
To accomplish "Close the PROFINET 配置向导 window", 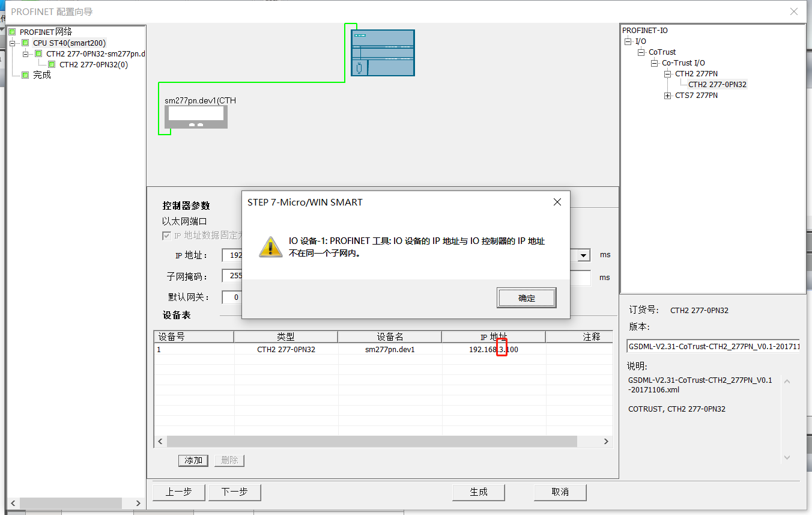I will coord(794,11).
